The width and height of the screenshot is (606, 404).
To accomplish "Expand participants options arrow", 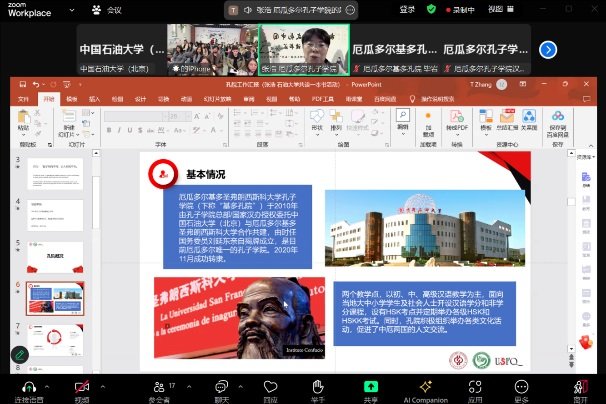I will (x=189, y=386).
